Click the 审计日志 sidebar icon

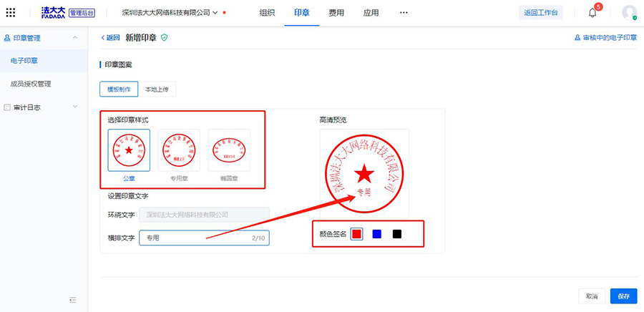7,107
